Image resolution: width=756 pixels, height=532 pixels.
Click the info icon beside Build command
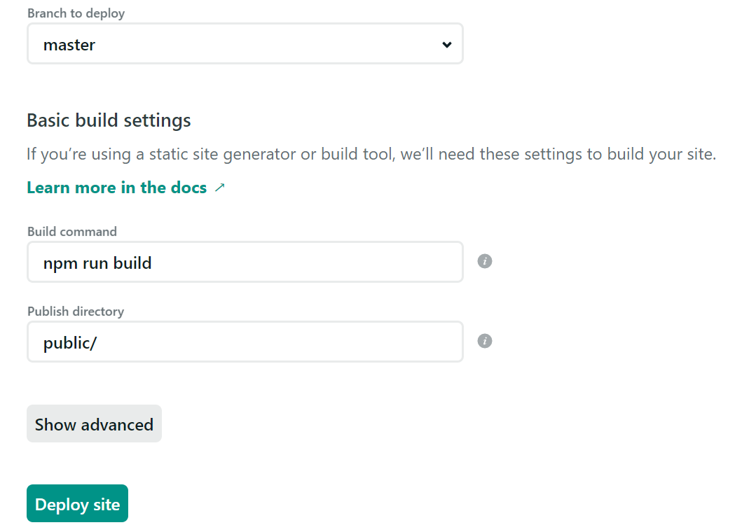pos(484,261)
